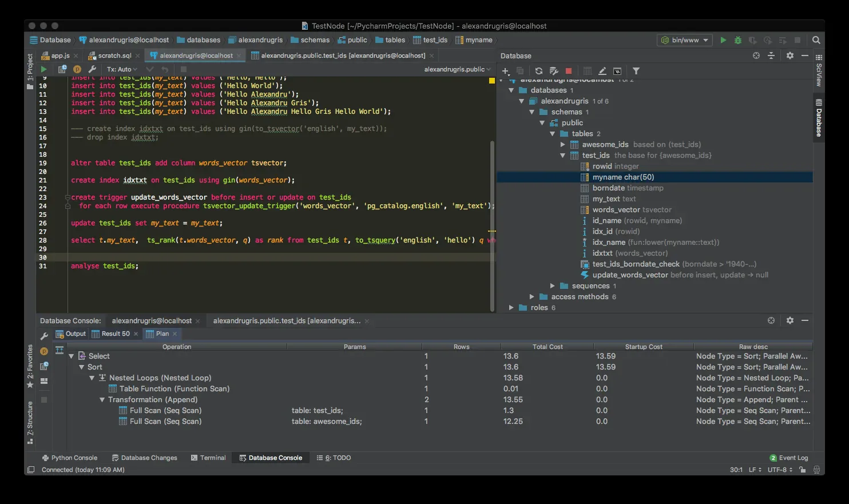Filter the Database tree
This screenshot has height=504, width=849.
click(x=636, y=71)
